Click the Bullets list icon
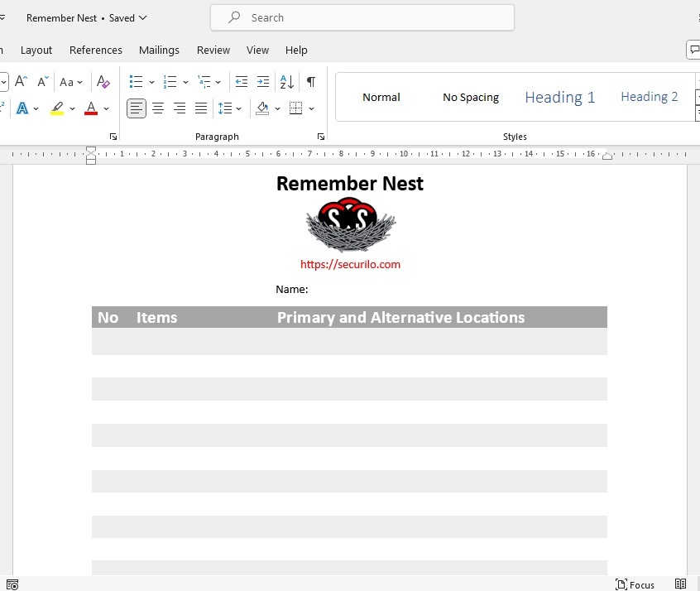This screenshot has width=700, height=591. pyautogui.click(x=136, y=82)
